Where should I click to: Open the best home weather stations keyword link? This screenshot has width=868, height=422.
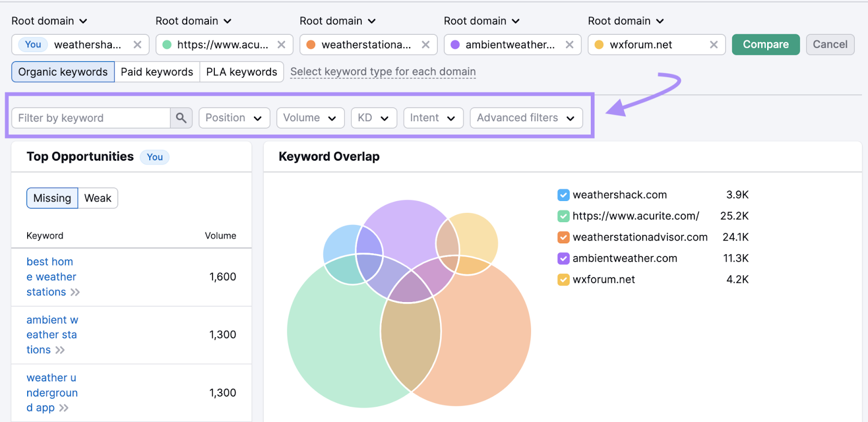(x=52, y=277)
